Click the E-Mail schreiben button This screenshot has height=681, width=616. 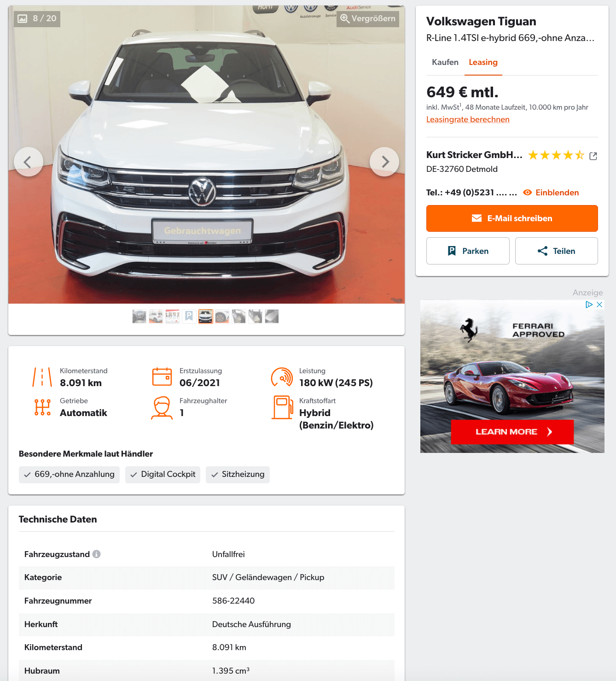512,218
